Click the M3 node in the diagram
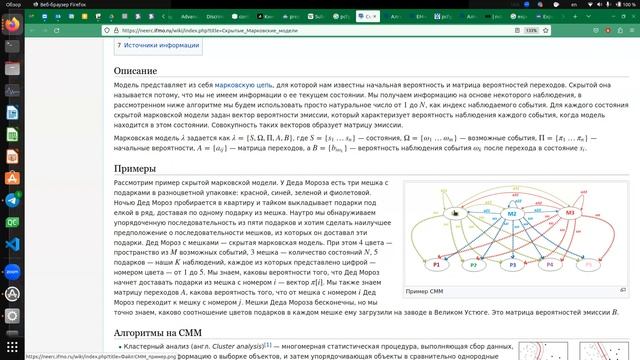This screenshot has width=640, height=360. click(x=570, y=213)
